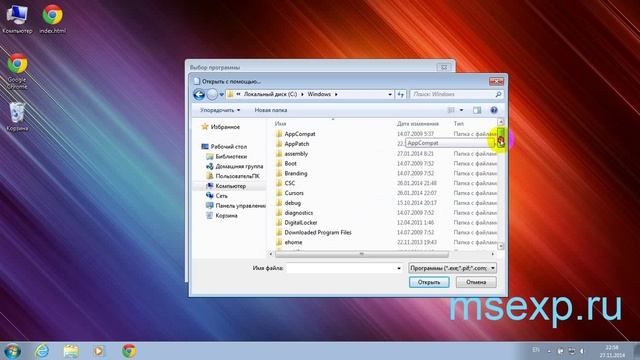Open the address bar history dropdown
Image resolution: width=640 pixels, height=360 pixels.
tap(390, 94)
